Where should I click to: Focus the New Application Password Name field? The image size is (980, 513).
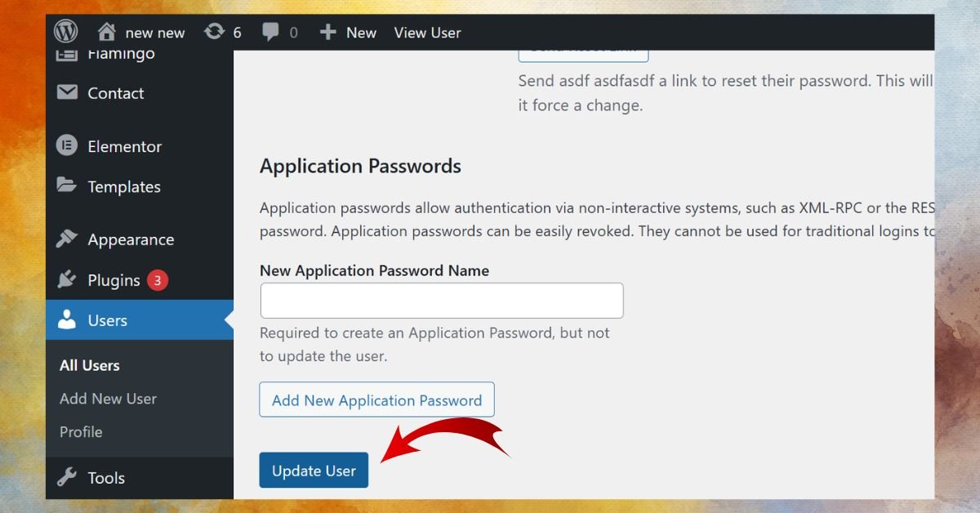point(442,301)
